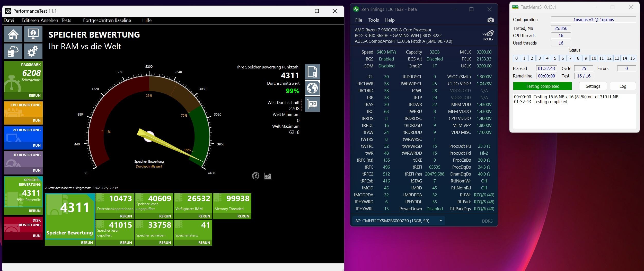Take ZenTimings screenshot with camera icon
The height and width of the screenshot is (271, 644).
(490, 20)
